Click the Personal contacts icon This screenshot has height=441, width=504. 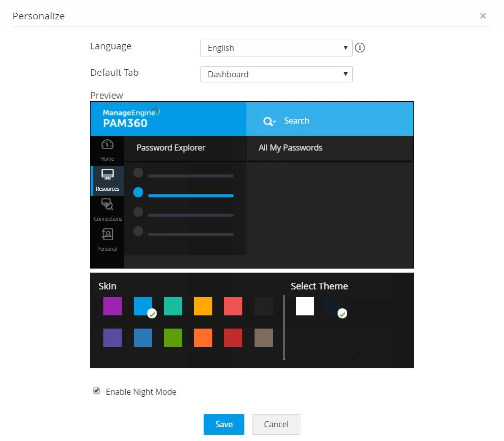(107, 234)
